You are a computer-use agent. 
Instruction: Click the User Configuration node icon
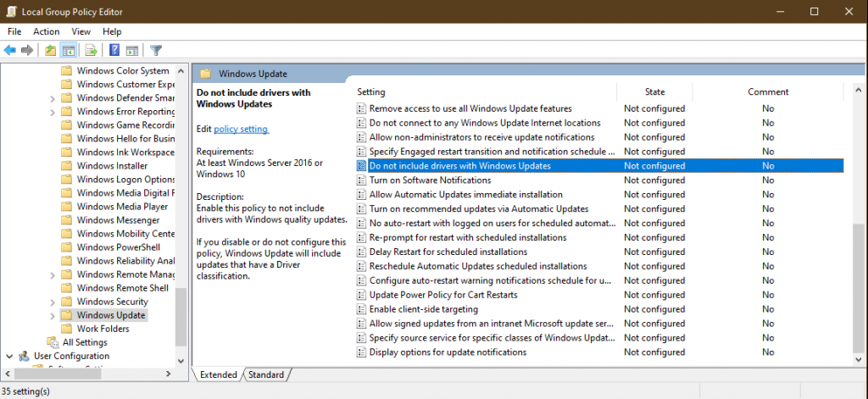click(x=24, y=356)
